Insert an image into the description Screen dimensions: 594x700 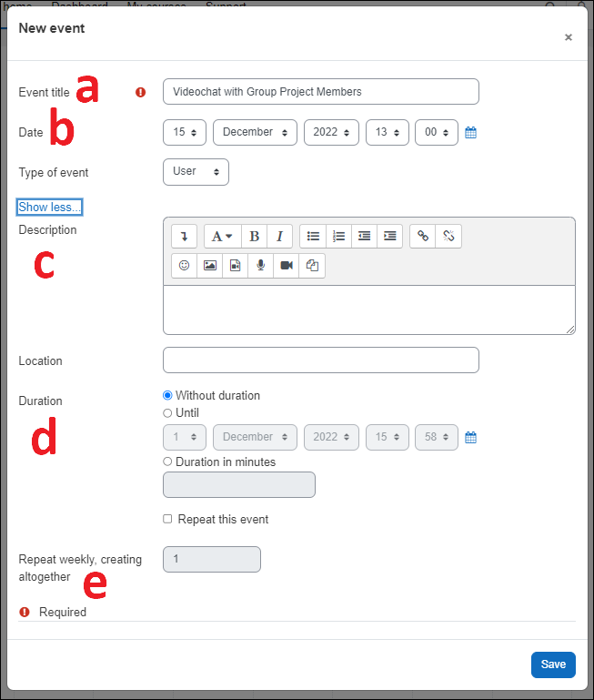(x=210, y=266)
